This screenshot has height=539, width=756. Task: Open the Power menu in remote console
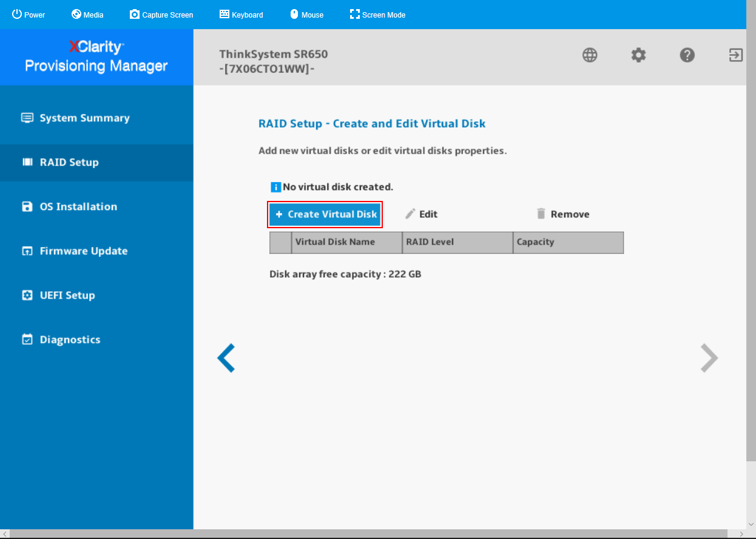pyautogui.click(x=29, y=15)
